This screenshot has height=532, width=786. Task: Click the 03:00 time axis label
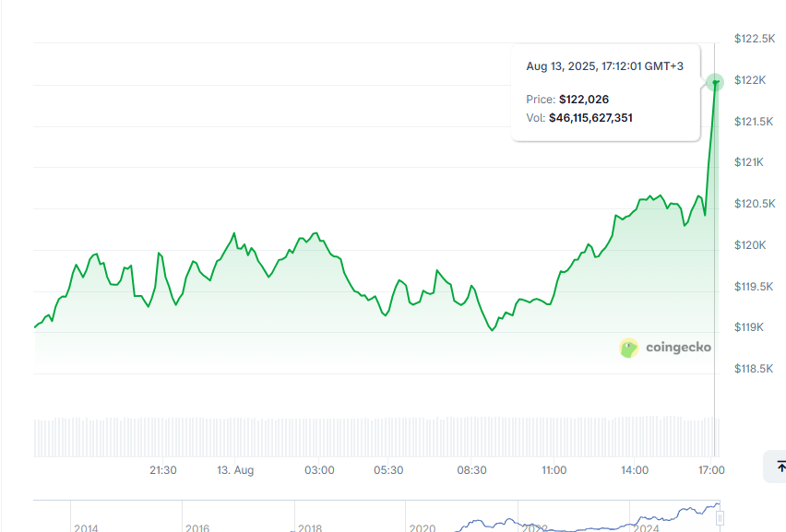(x=319, y=470)
